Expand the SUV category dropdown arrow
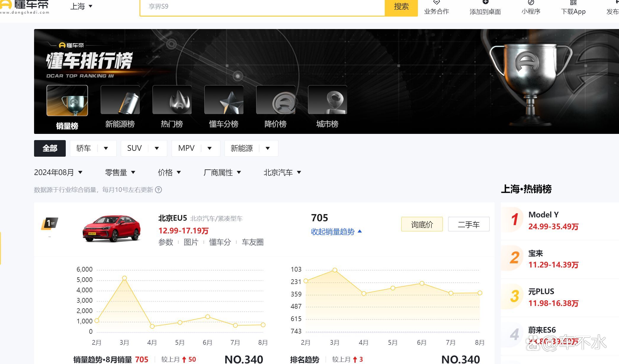Image resolution: width=619 pixels, height=364 pixels. click(x=157, y=148)
